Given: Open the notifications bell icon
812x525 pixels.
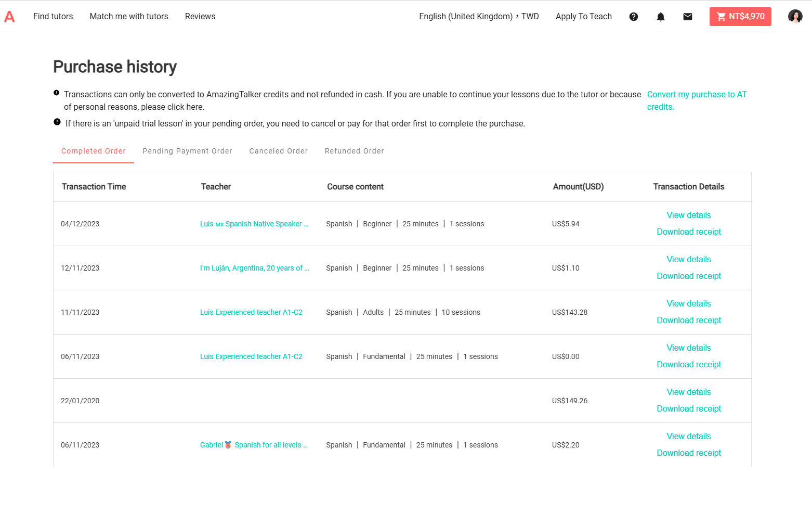Looking at the screenshot, I should 660,17.
